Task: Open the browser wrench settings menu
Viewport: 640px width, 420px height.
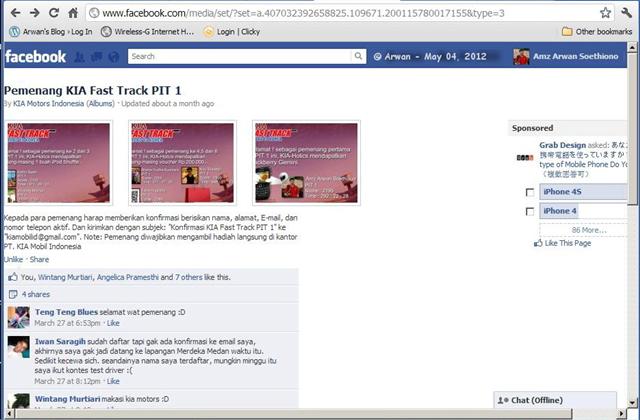Action: click(x=627, y=13)
